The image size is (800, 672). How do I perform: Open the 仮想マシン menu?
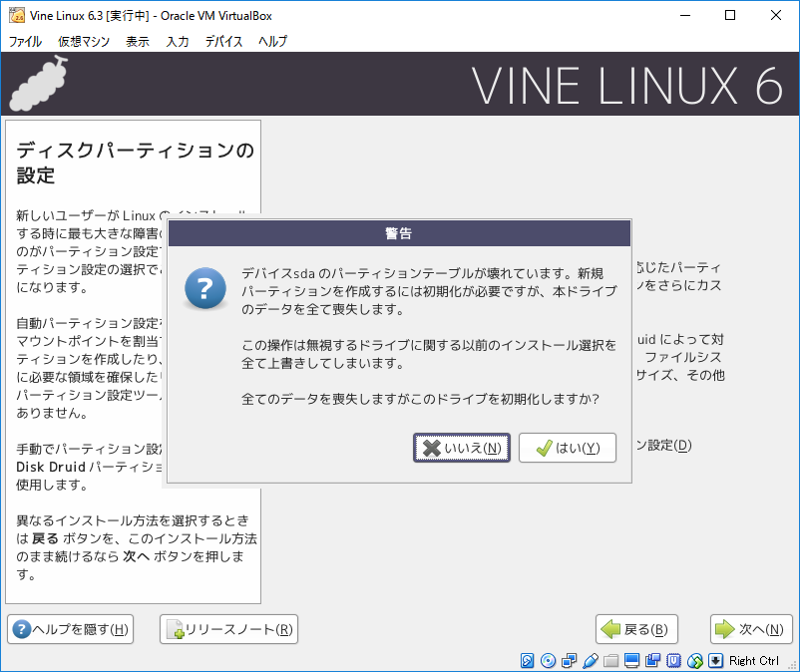click(x=84, y=41)
